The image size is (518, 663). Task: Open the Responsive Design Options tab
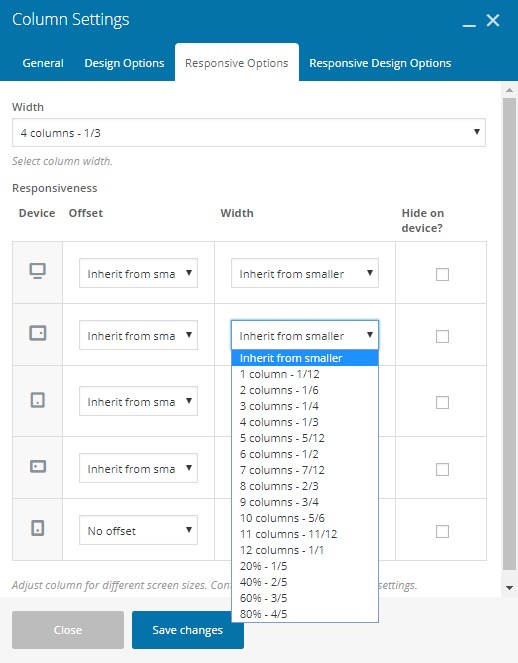point(380,63)
